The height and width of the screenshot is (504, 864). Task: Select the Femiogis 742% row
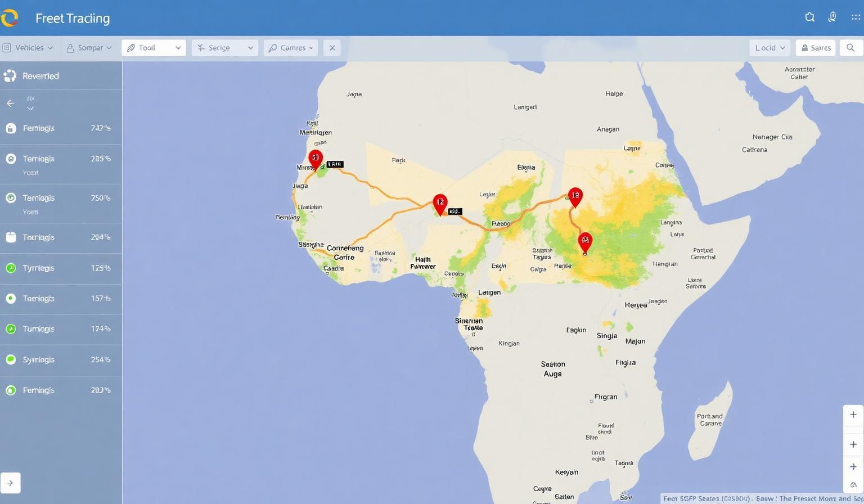pyautogui.click(x=61, y=128)
